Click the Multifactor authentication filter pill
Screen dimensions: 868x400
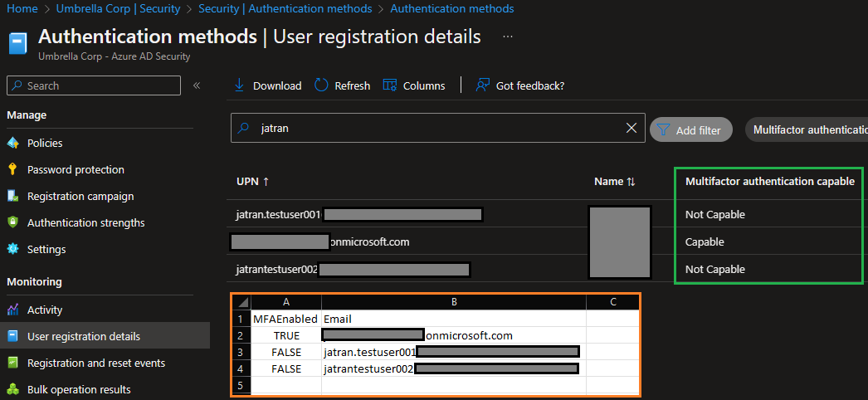tap(807, 130)
